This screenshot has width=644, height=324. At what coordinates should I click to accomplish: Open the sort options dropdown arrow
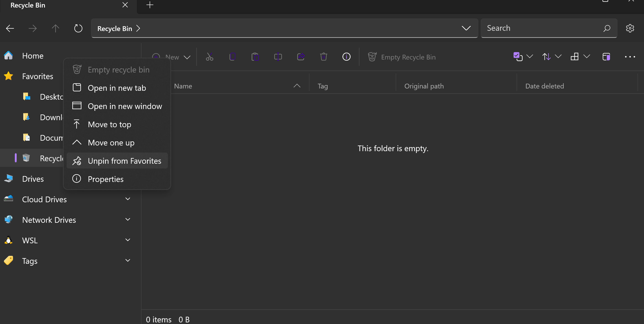pyautogui.click(x=558, y=57)
